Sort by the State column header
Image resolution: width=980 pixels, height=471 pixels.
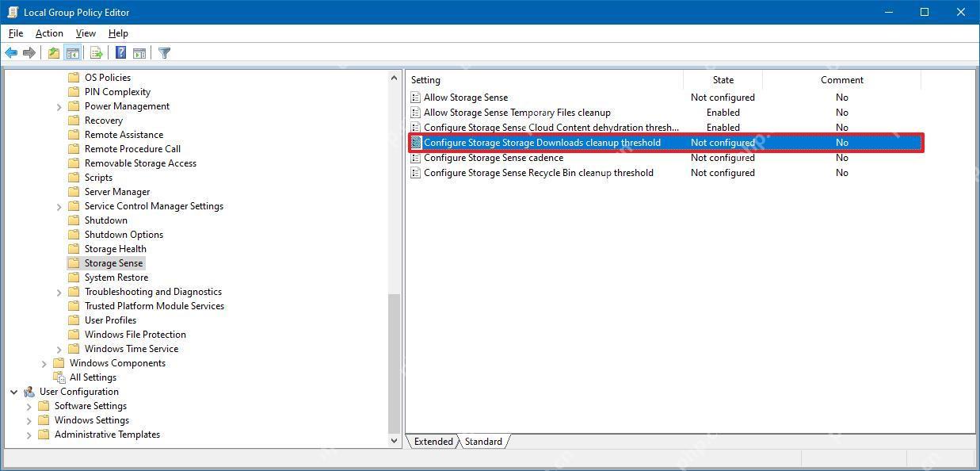tap(723, 80)
